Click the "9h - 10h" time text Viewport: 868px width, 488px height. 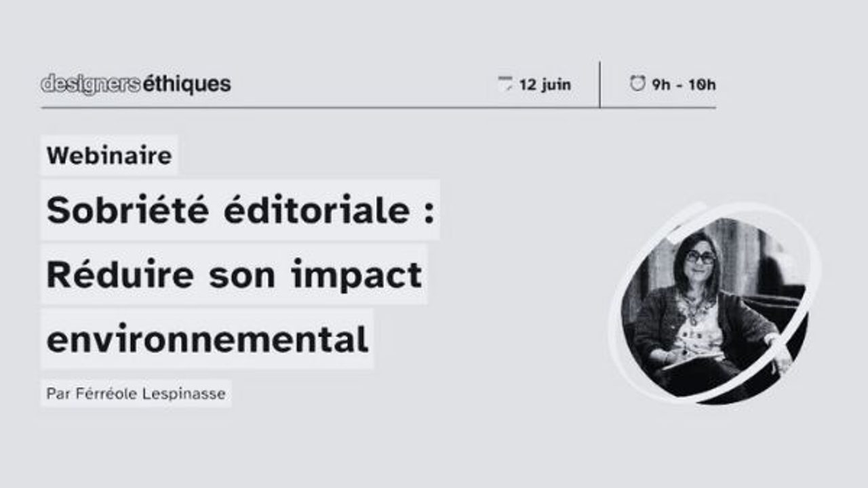click(x=684, y=85)
